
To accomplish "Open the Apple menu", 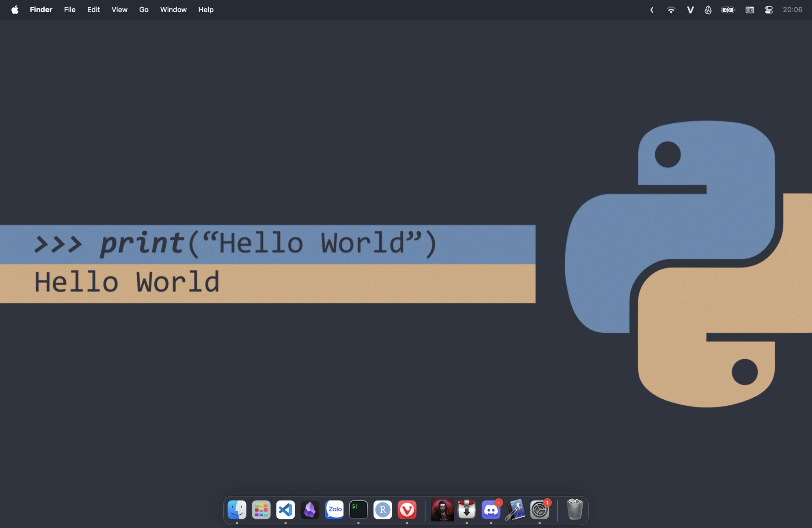I will coord(15,10).
